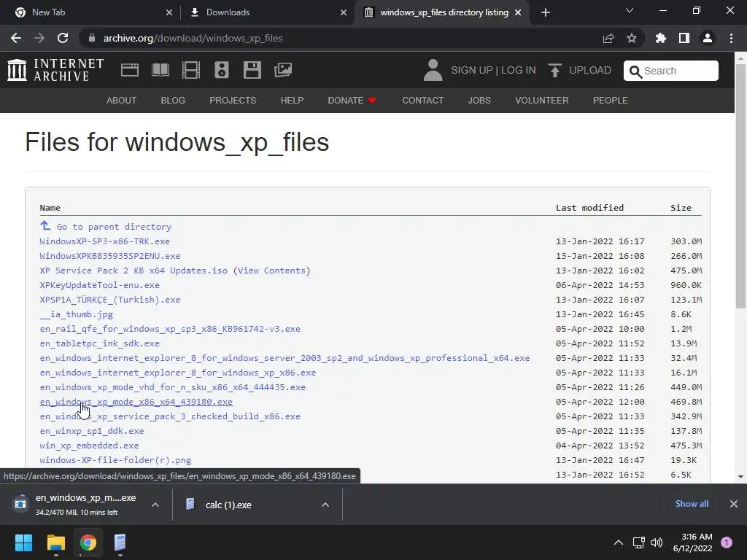Toggle the browser side panel icon
The height and width of the screenshot is (560, 747).
tap(684, 38)
